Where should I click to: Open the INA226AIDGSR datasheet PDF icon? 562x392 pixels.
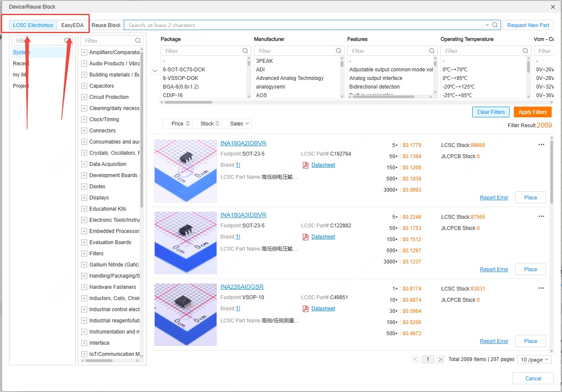pos(306,309)
